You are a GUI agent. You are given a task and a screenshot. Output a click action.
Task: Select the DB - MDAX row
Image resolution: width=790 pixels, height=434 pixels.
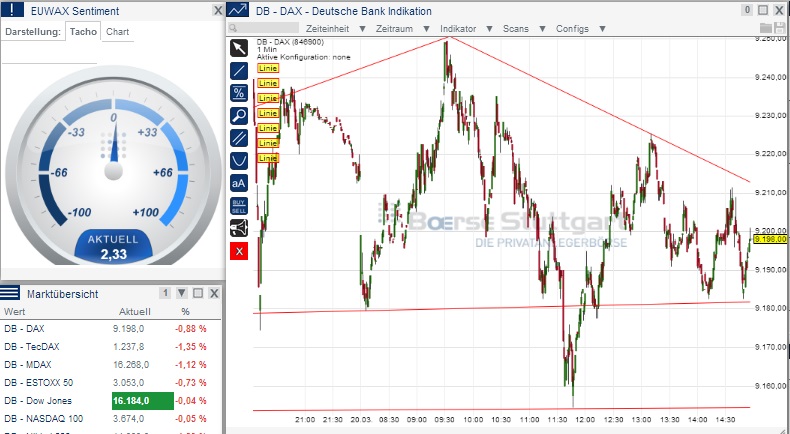(x=110, y=364)
